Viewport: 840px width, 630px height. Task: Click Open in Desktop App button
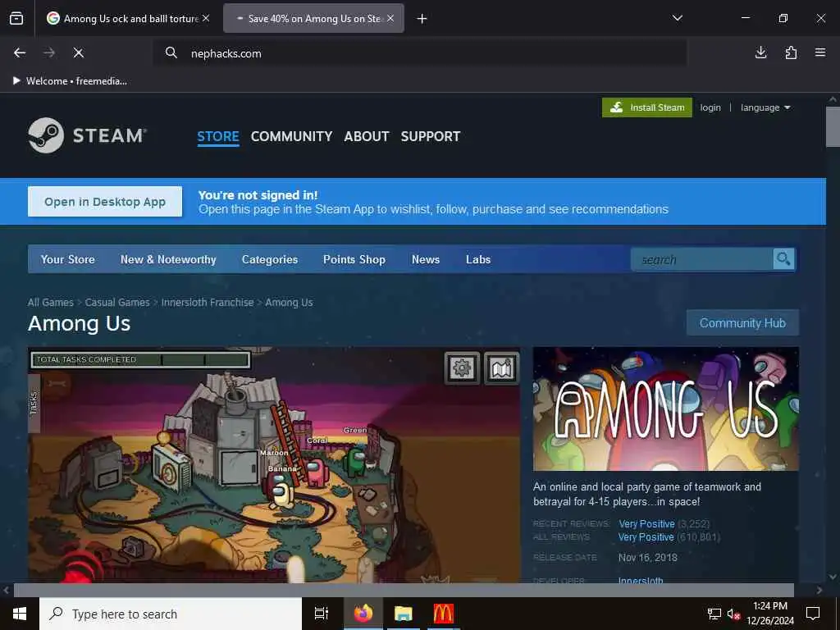click(105, 202)
